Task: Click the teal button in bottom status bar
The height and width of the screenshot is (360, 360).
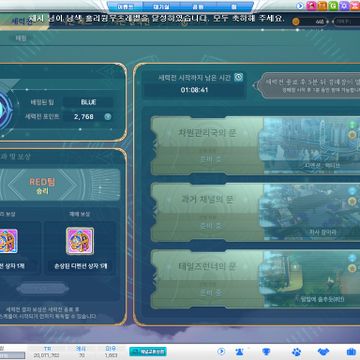Action: [x=148, y=351]
